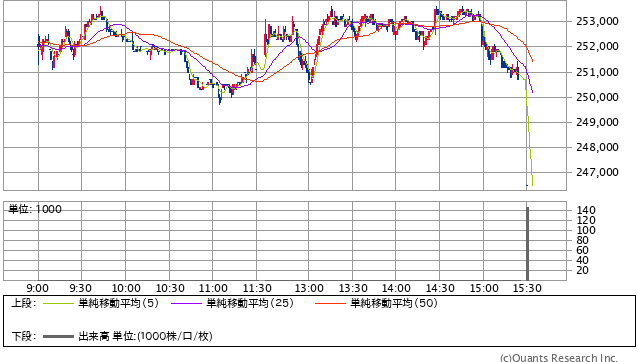Viewport: 638px width, 362px height.
Task: Click the purple line legend swatch
Action: [x=187, y=303]
